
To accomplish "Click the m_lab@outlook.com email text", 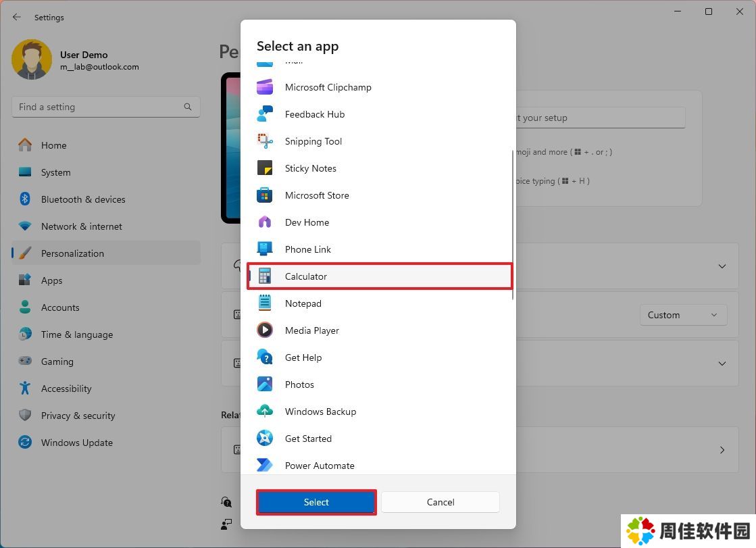I will (99, 67).
